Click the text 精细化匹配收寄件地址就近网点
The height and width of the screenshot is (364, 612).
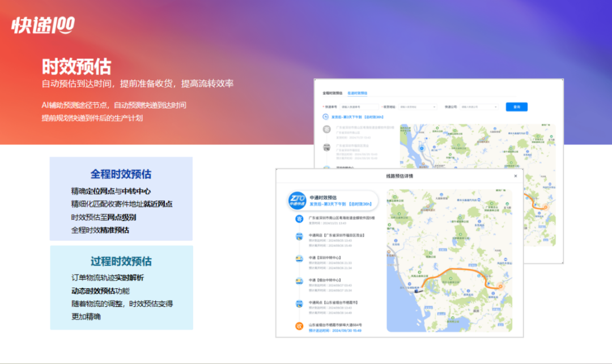click(122, 204)
